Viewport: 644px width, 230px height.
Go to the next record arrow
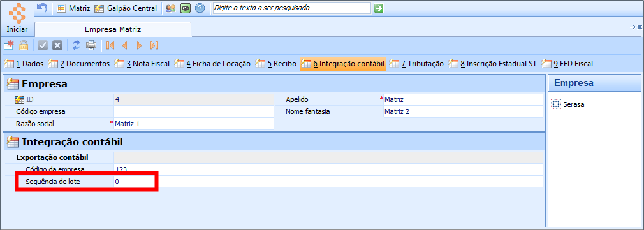139,45
